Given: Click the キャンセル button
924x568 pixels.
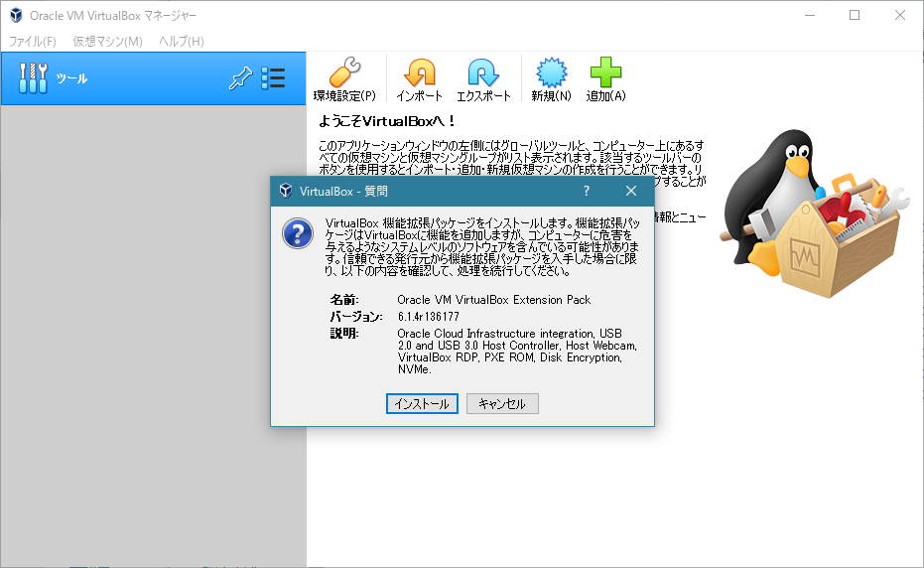Looking at the screenshot, I should pos(502,403).
